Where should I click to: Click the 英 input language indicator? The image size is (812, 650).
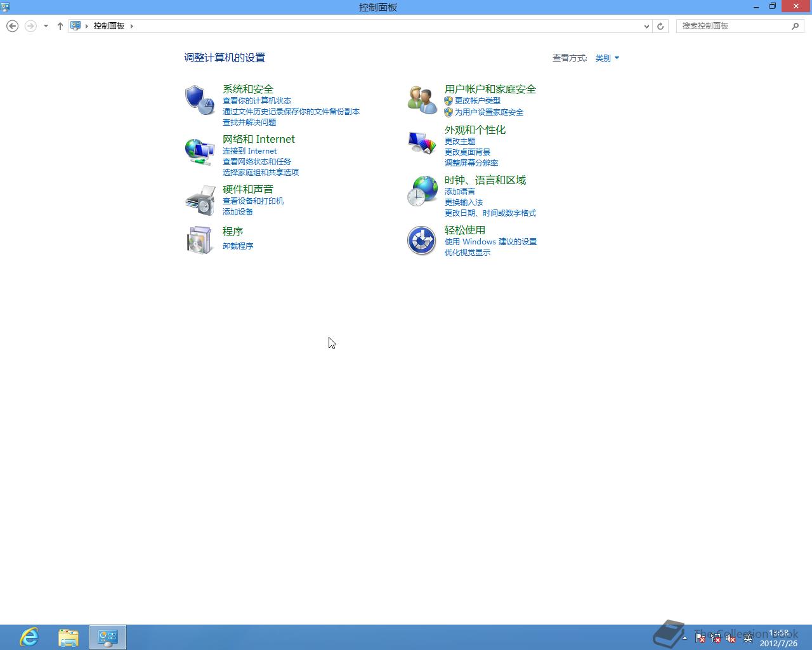click(748, 638)
